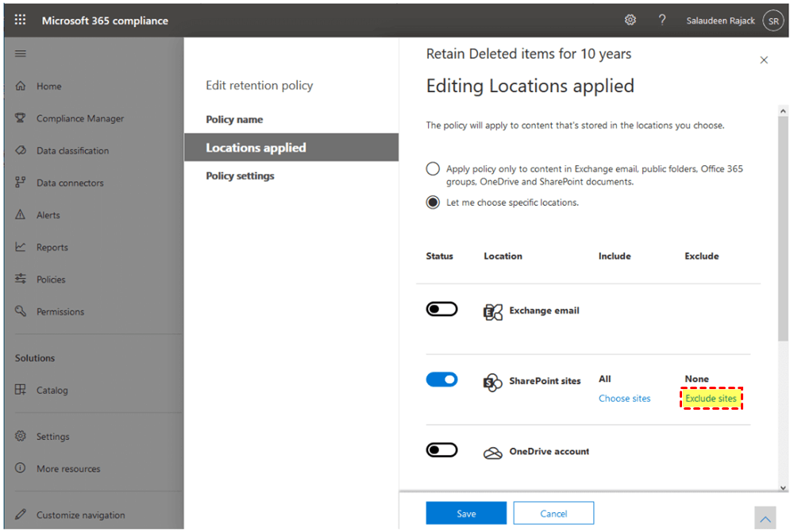
Task: Disable the SharePoint sites toggle
Action: 442,380
